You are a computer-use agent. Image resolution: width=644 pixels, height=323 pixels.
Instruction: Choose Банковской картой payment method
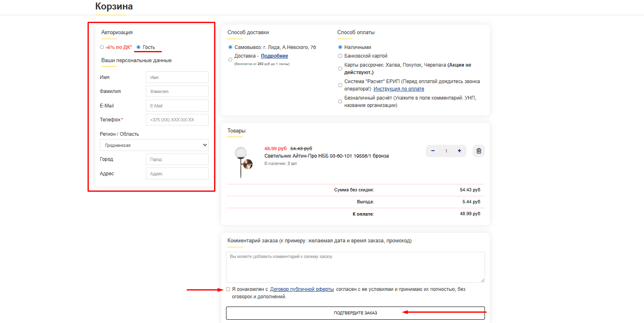pos(340,56)
